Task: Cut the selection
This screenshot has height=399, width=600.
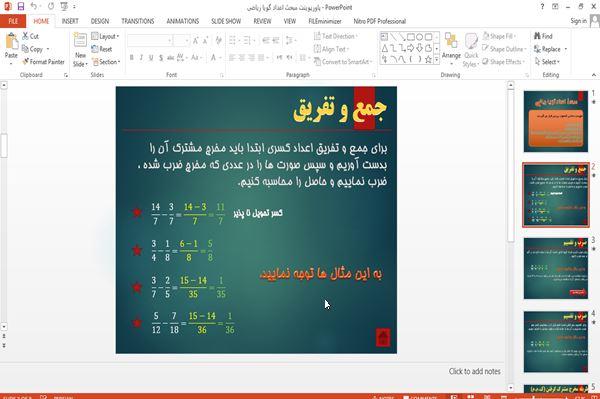Action: (x=30, y=36)
